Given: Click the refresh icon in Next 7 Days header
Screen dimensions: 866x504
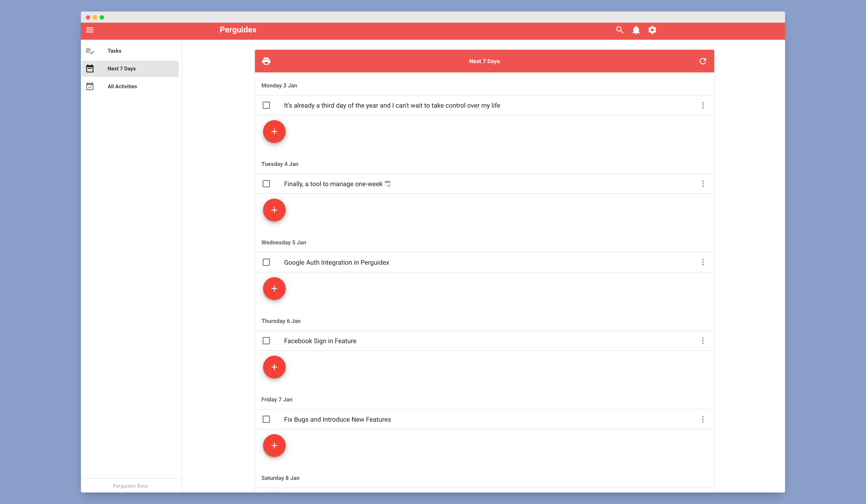Looking at the screenshot, I should click(703, 61).
